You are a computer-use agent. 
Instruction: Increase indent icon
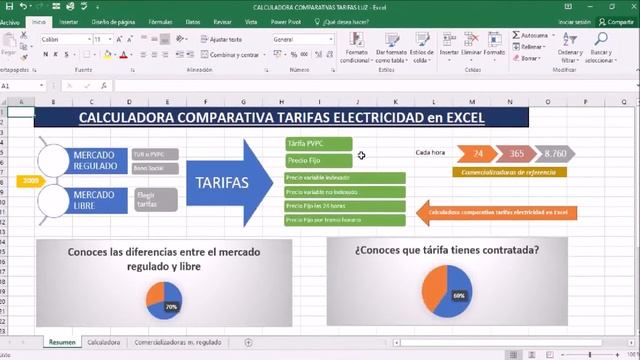pyautogui.click(x=190, y=54)
